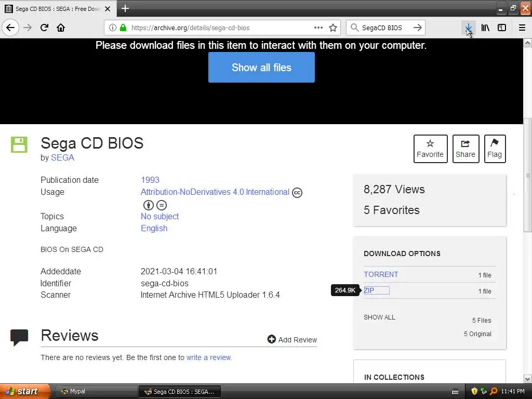Open the Library bookmarks icon
532x399 pixels.
point(485,28)
